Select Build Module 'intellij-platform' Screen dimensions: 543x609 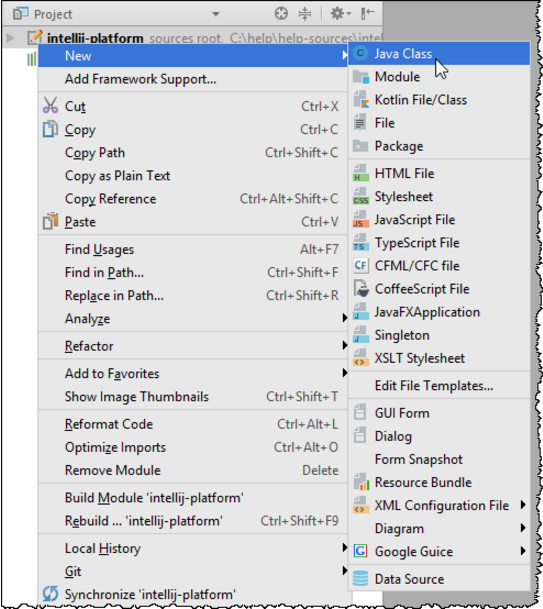[193, 498]
